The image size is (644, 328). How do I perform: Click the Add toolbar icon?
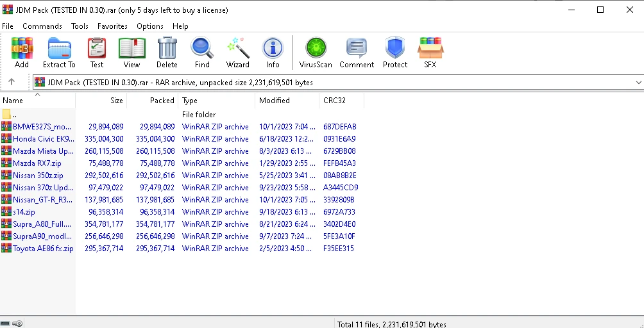pyautogui.click(x=22, y=53)
